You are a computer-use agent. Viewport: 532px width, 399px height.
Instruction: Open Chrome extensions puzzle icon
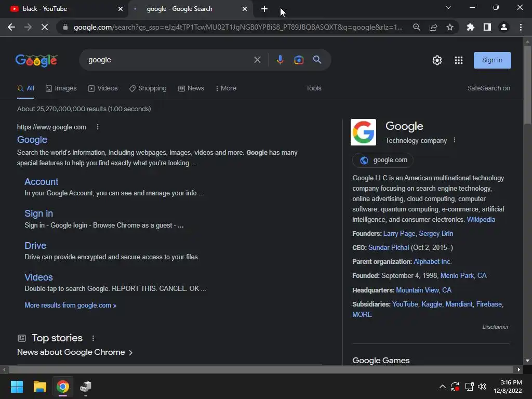[x=471, y=27]
